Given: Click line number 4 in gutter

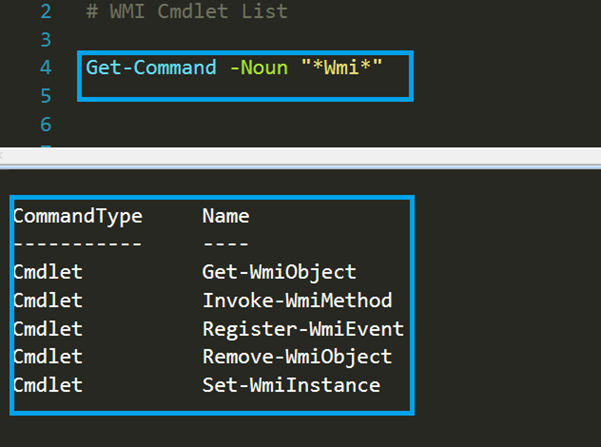Looking at the screenshot, I should click(46, 68).
